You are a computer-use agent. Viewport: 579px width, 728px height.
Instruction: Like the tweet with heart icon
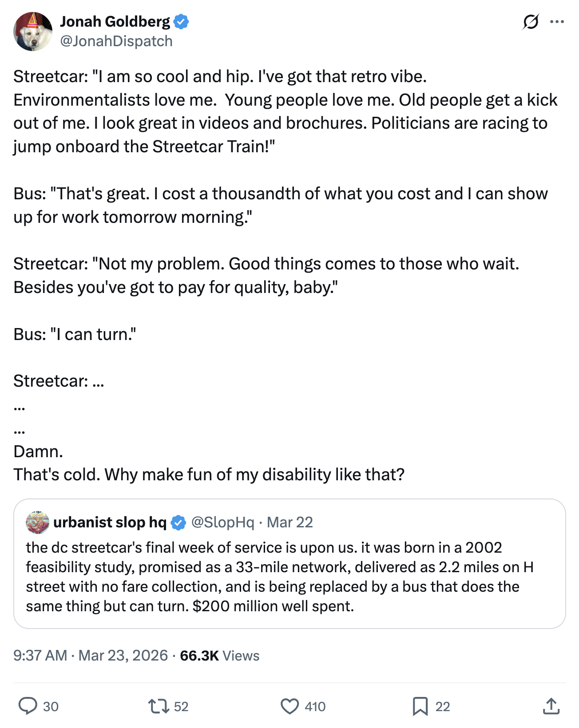tap(289, 706)
